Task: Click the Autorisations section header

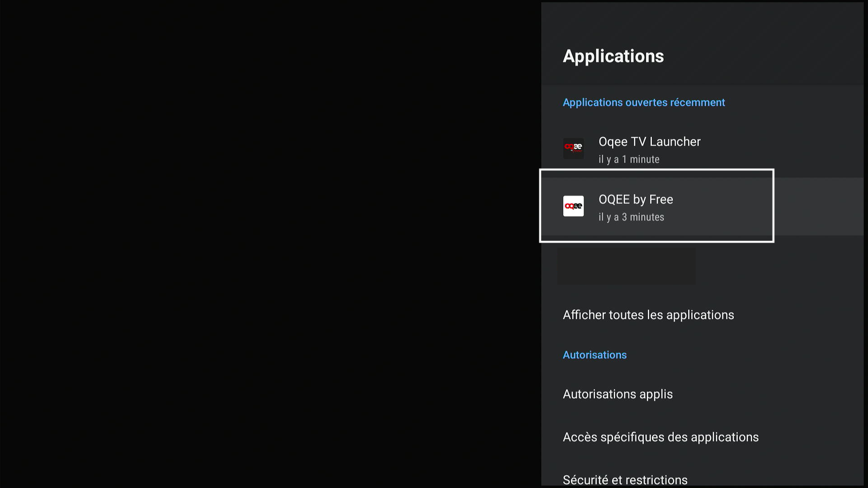Action: click(x=594, y=355)
